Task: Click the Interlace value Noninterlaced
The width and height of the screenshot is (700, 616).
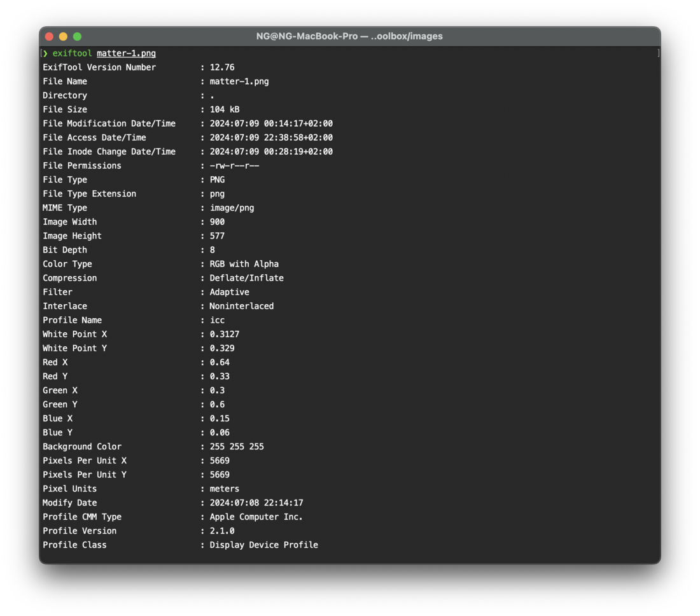Action: click(242, 306)
